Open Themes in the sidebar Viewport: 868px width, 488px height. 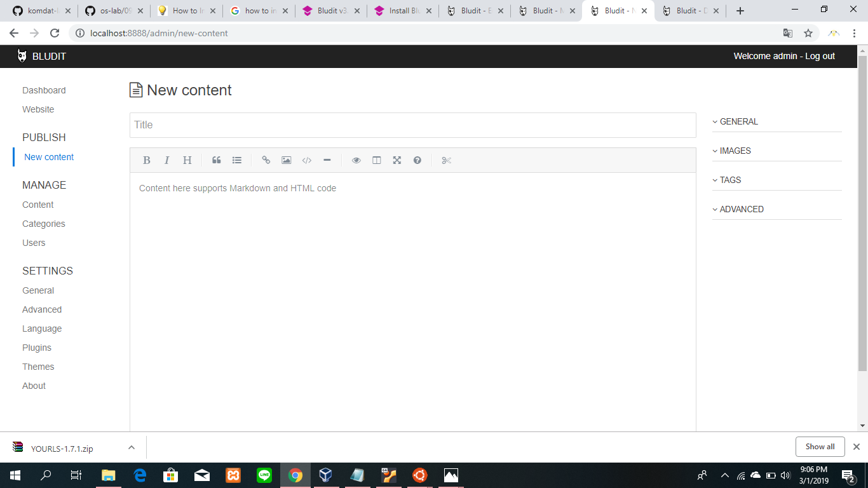tap(38, 367)
